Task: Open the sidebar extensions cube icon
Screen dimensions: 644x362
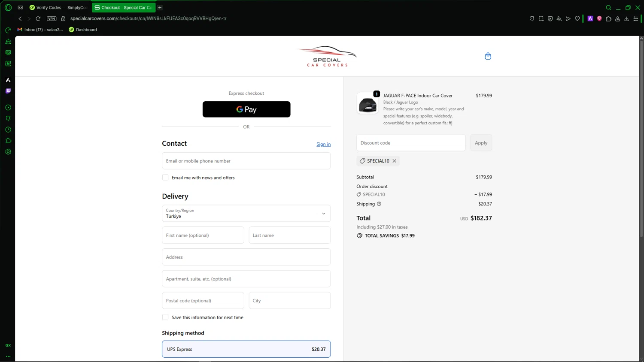Action: tap(8, 141)
